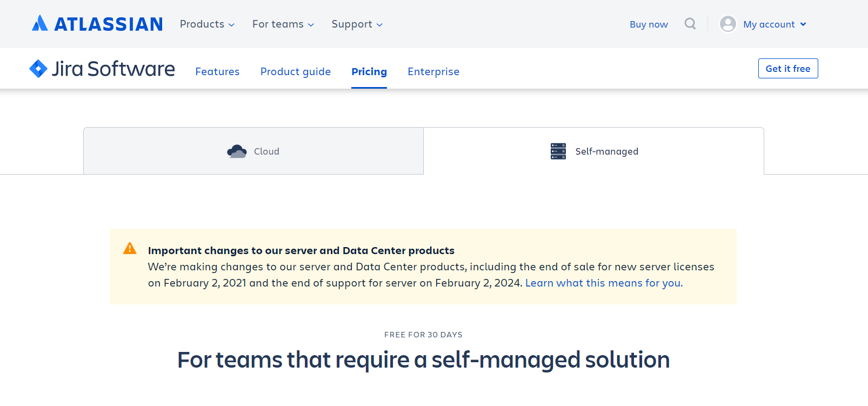Follow the Learn what this means link
The height and width of the screenshot is (406, 868).
(604, 283)
